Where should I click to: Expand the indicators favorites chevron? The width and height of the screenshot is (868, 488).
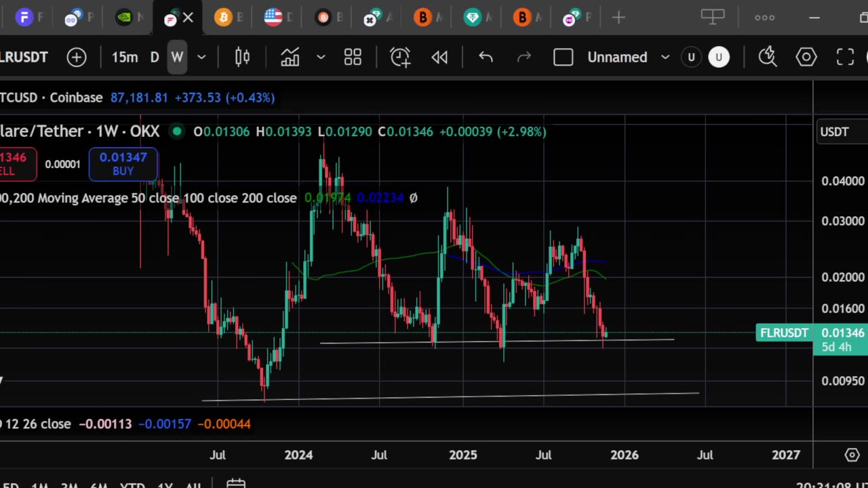tap(321, 58)
